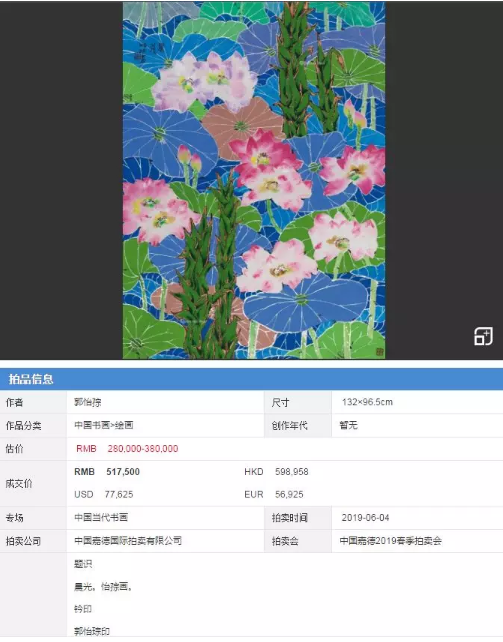The image size is (503, 642).
Task: Click the 作者 label cell
Action: click(x=33, y=402)
